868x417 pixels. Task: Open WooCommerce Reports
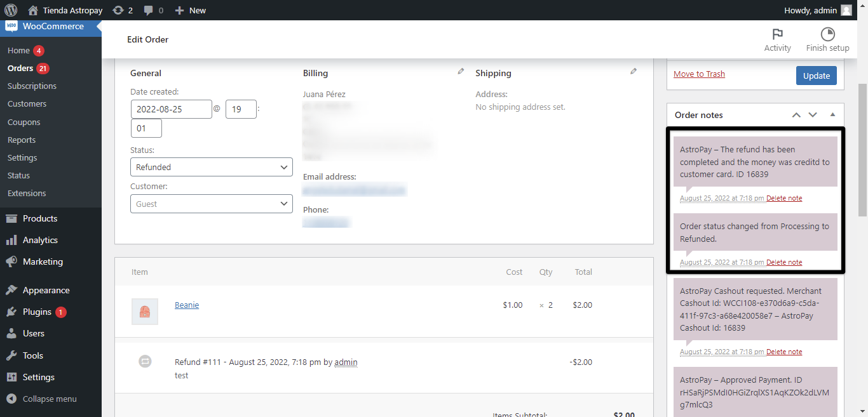pyautogui.click(x=22, y=140)
